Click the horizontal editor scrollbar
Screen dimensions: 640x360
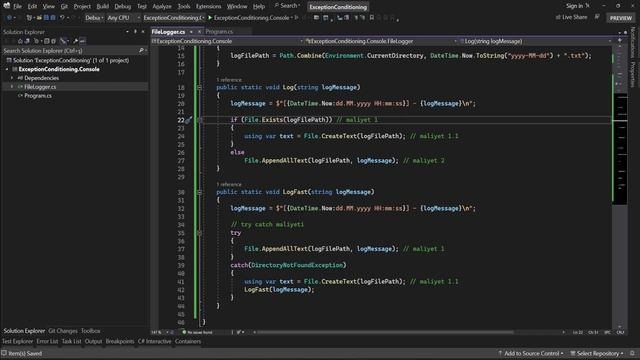pos(384,332)
